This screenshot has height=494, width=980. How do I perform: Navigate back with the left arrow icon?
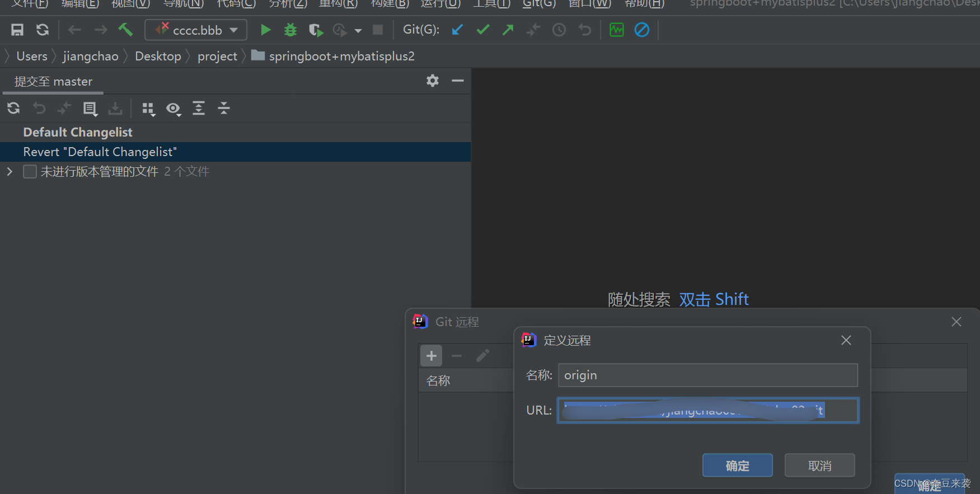pos(74,30)
